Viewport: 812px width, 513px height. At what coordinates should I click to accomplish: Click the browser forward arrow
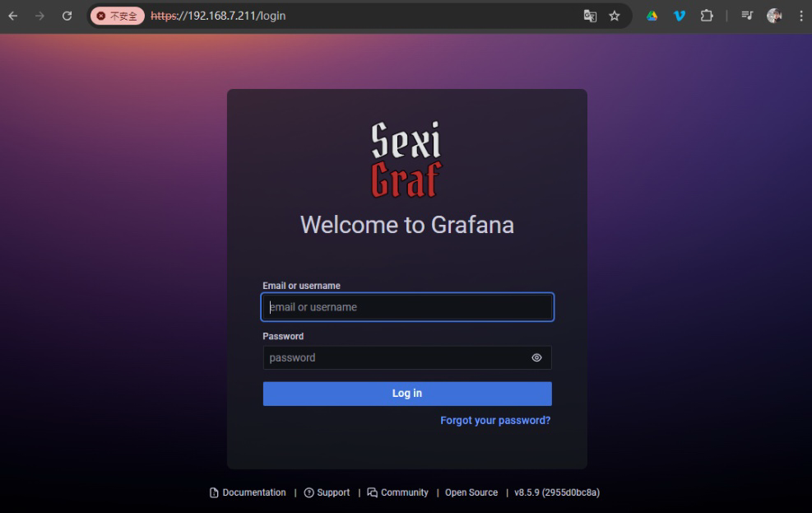pos(39,16)
